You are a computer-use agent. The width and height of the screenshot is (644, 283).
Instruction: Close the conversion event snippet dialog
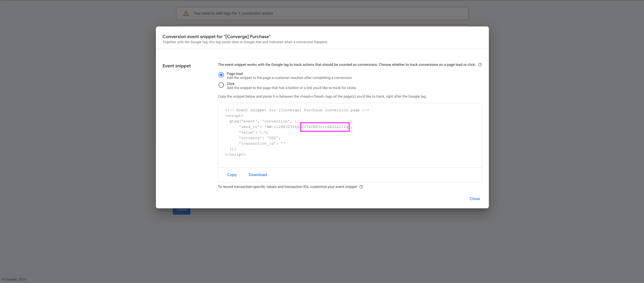coord(475,199)
